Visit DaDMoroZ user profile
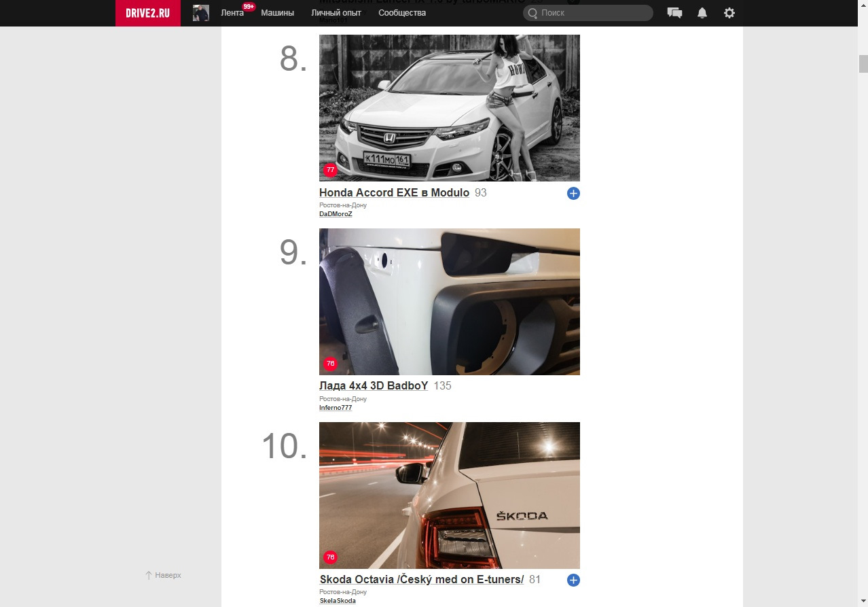 point(336,214)
